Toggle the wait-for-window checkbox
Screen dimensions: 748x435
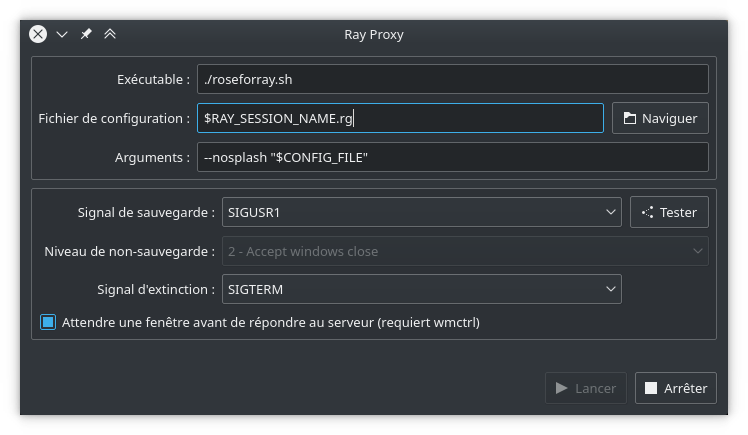48,322
